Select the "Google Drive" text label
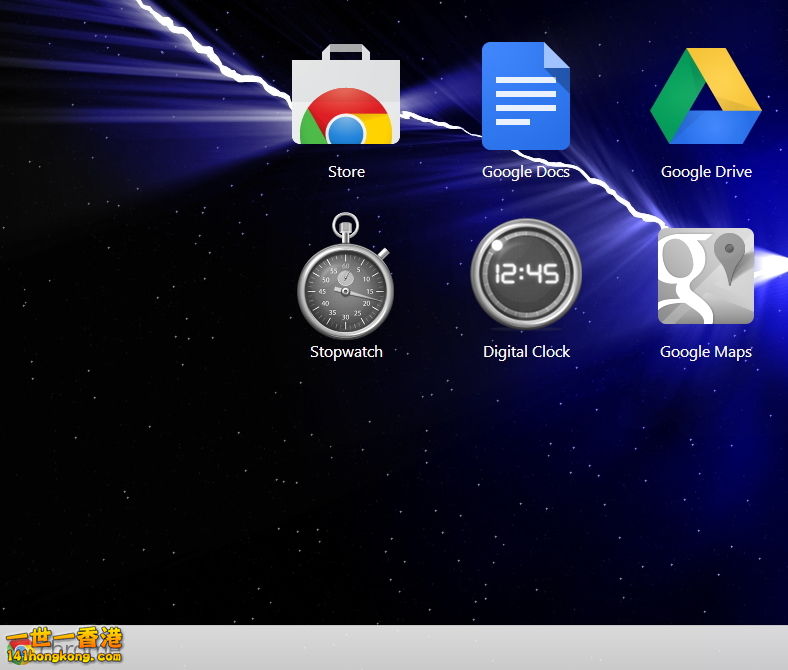The height and width of the screenshot is (670, 788). [x=706, y=172]
